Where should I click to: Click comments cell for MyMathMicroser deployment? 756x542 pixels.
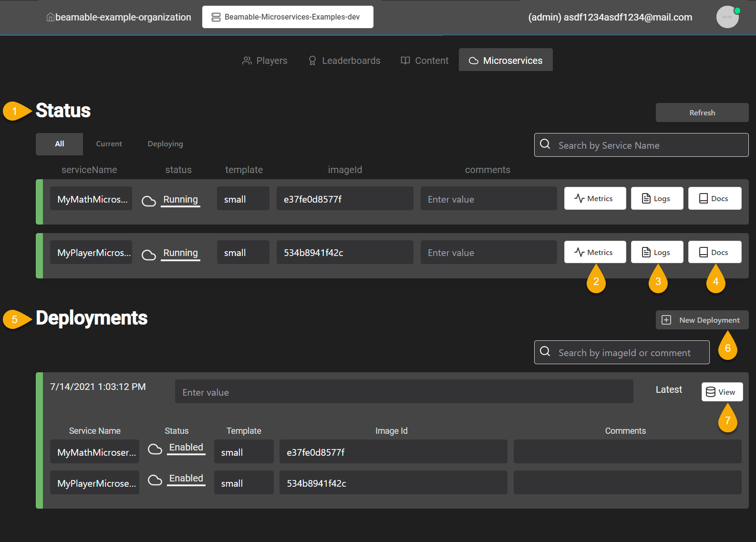[627, 451]
